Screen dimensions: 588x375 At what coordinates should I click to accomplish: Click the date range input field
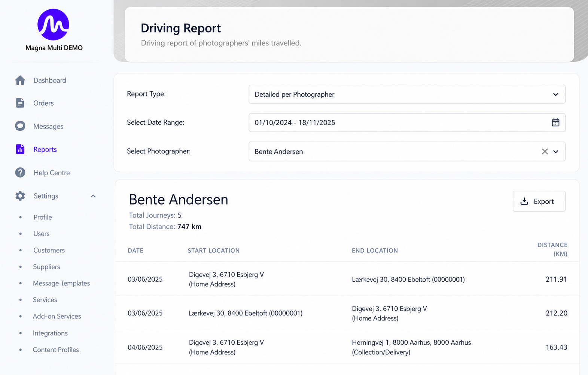click(407, 123)
